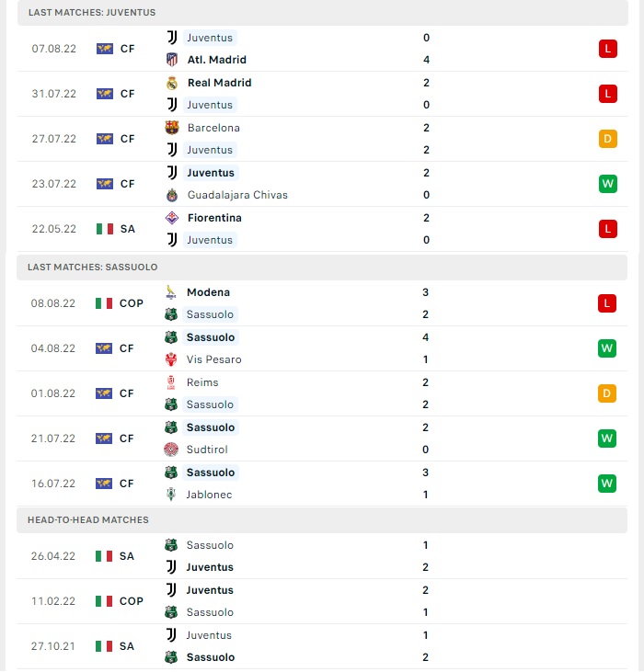Click the green W badge for Juventus vs Guadalajara Chivas
The image size is (644, 672).
pyautogui.click(x=608, y=184)
